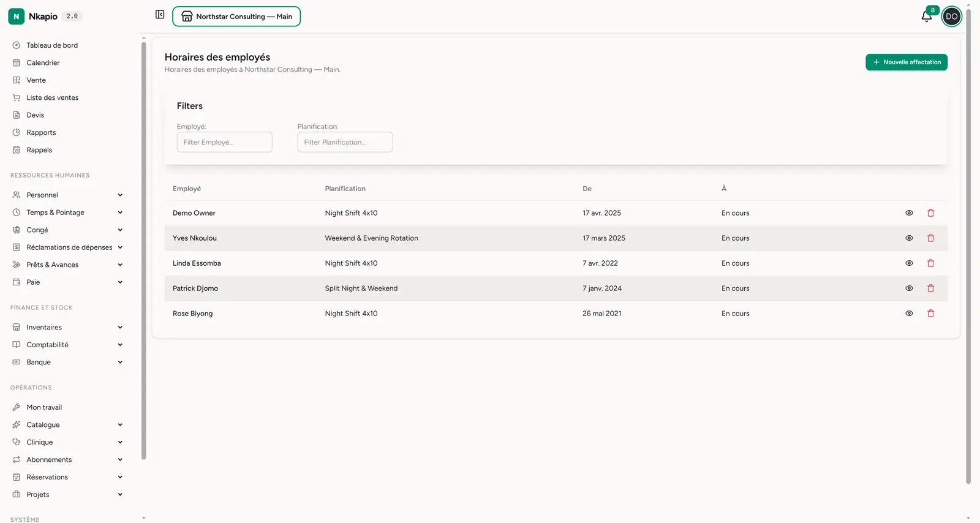Click the Nkapio logo icon
The height and width of the screenshot is (523, 980).
pyautogui.click(x=17, y=17)
